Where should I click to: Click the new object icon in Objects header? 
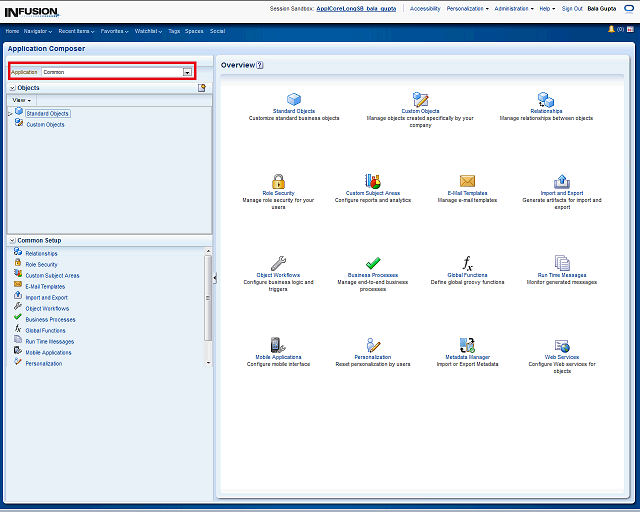pyautogui.click(x=201, y=88)
